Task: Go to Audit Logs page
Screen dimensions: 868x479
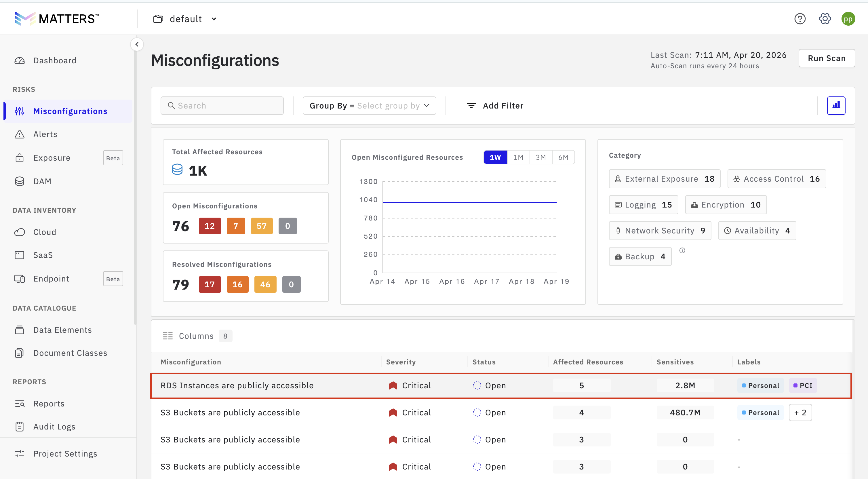Action: point(54,427)
